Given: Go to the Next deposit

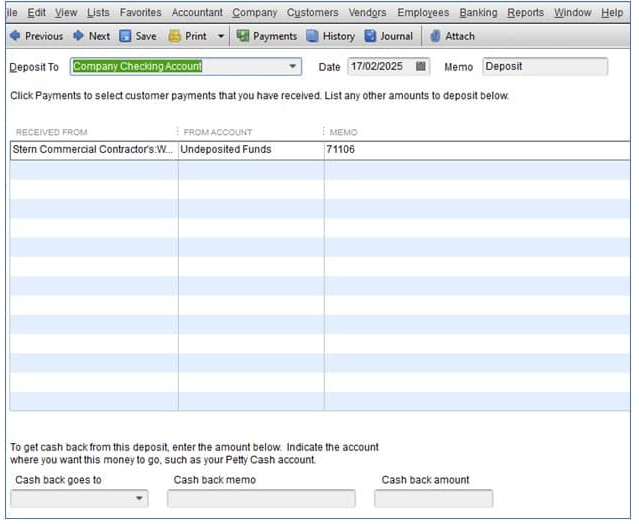Looking at the screenshot, I should click(91, 36).
